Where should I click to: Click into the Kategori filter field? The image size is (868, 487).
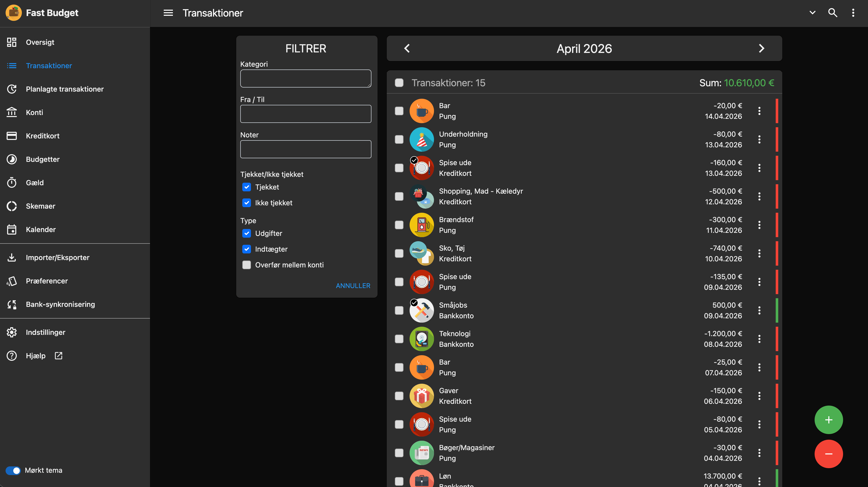(x=305, y=79)
